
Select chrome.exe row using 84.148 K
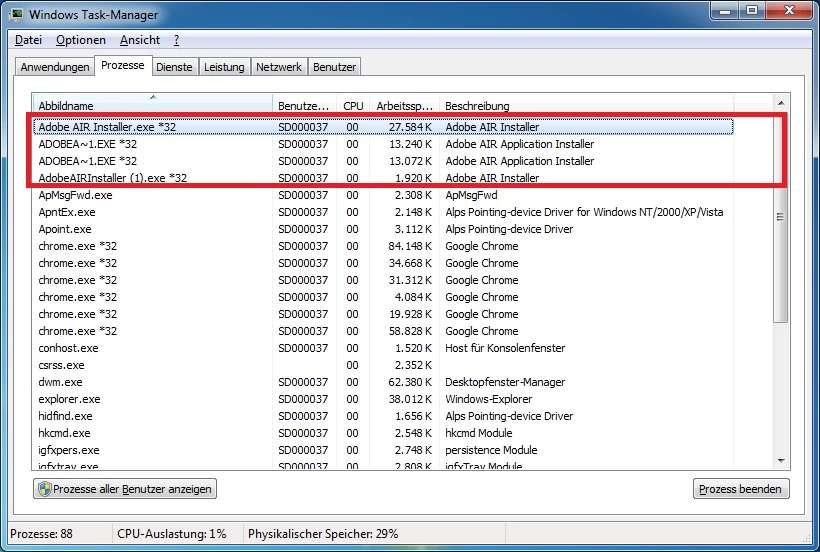click(383, 246)
